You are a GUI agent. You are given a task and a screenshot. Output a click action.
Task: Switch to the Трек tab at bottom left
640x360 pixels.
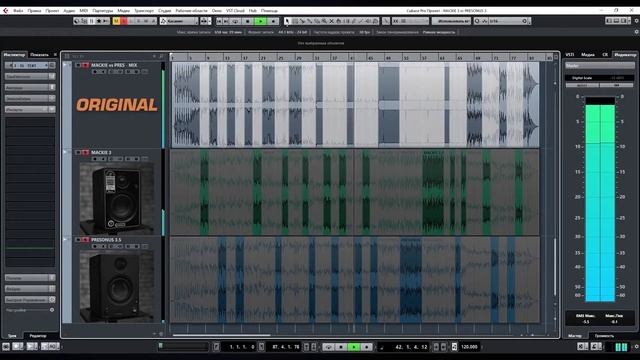[12, 336]
